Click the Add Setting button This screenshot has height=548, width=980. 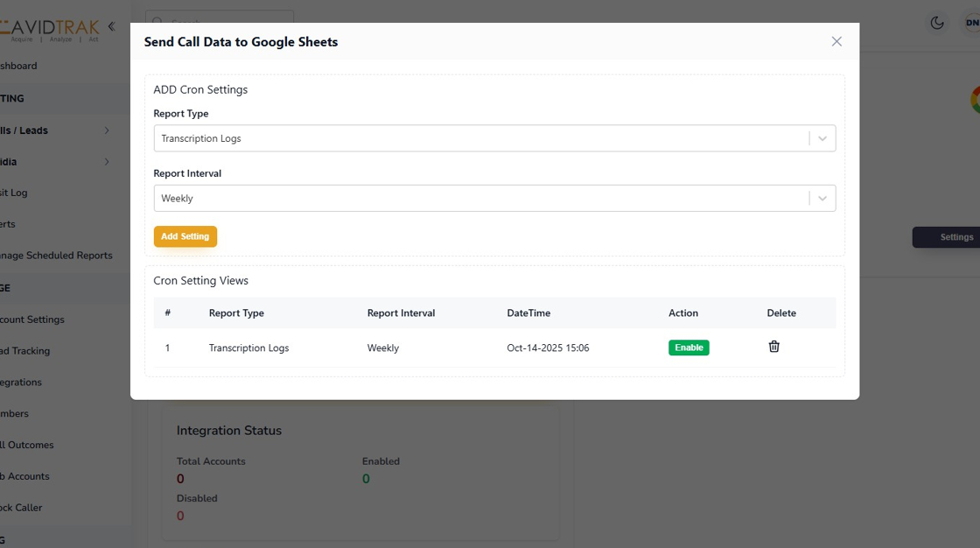pos(185,236)
